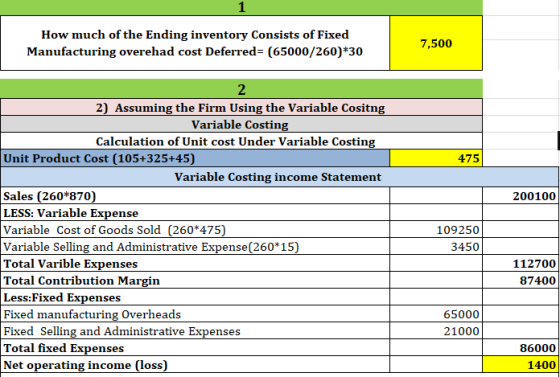Select the gray 'Variable Costing' heading cell

[241, 125]
